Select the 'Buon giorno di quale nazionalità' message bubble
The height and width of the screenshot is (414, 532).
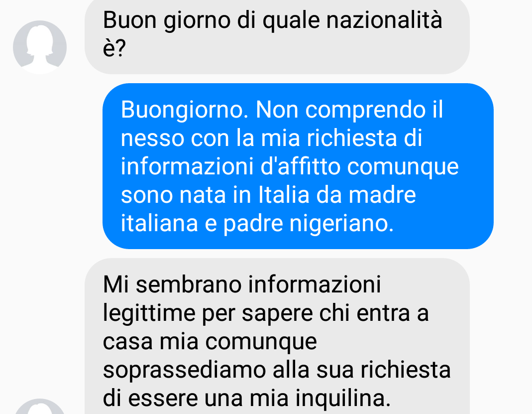pyautogui.click(x=277, y=36)
